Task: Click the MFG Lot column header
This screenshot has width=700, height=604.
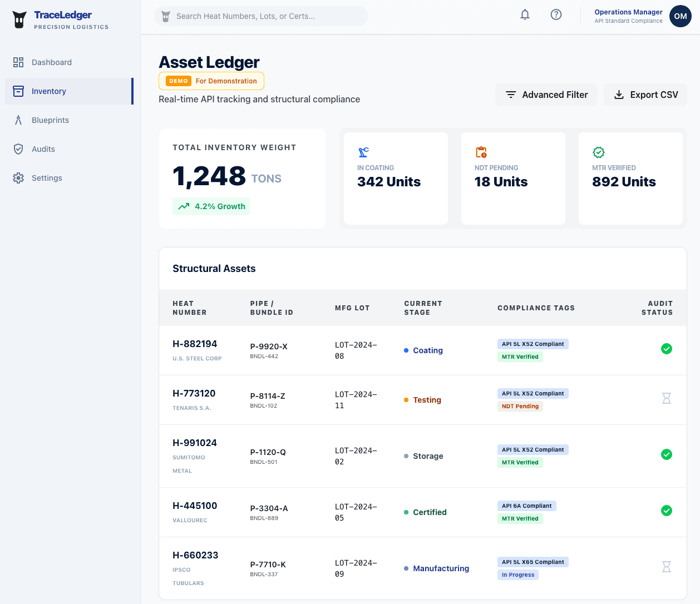Action: [x=352, y=308]
